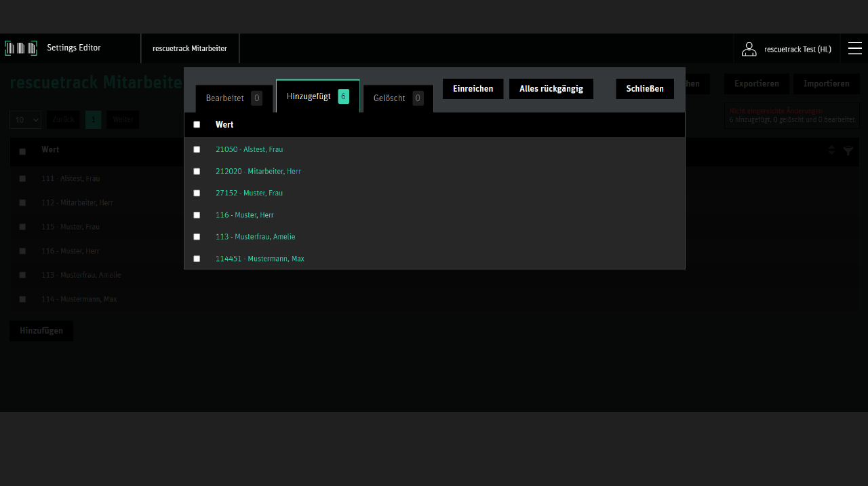The height and width of the screenshot is (486, 868).
Task: Click the Exportieren button
Action: pyautogui.click(x=756, y=83)
